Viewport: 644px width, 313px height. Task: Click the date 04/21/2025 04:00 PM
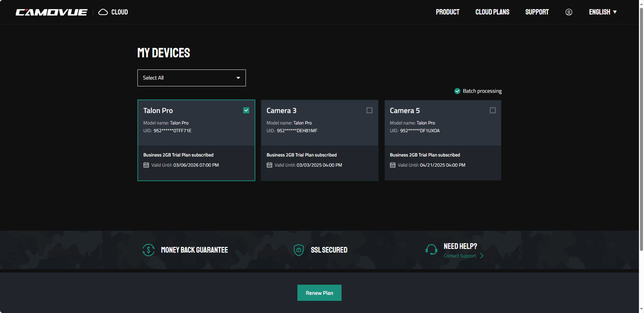443,165
